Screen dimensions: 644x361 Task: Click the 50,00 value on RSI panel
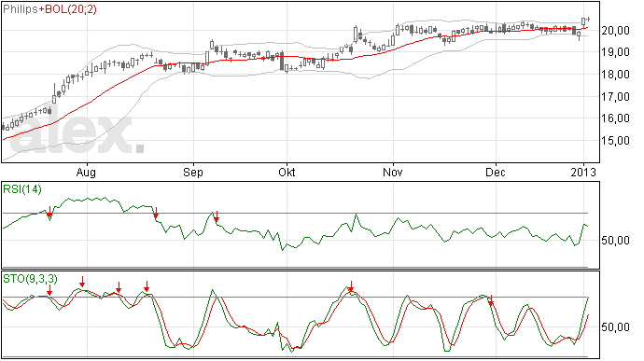pos(615,241)
